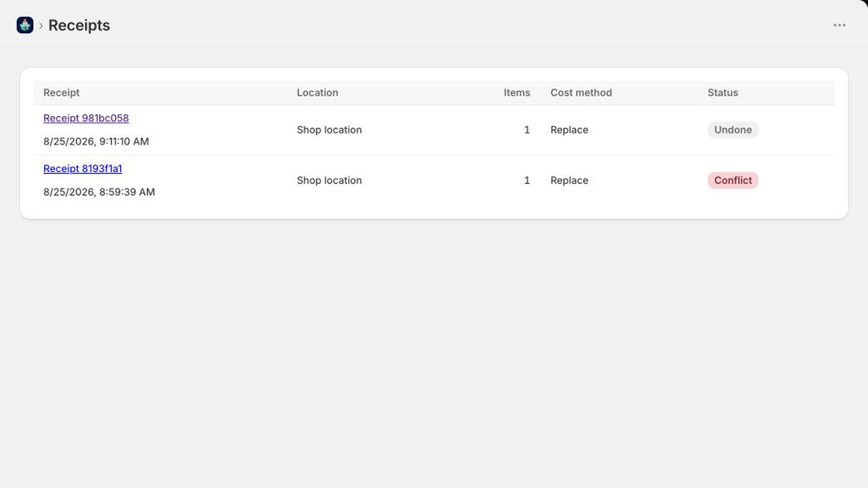Click the Receipt column header
The width and height of the screenshot is (868, 488).
61,93
